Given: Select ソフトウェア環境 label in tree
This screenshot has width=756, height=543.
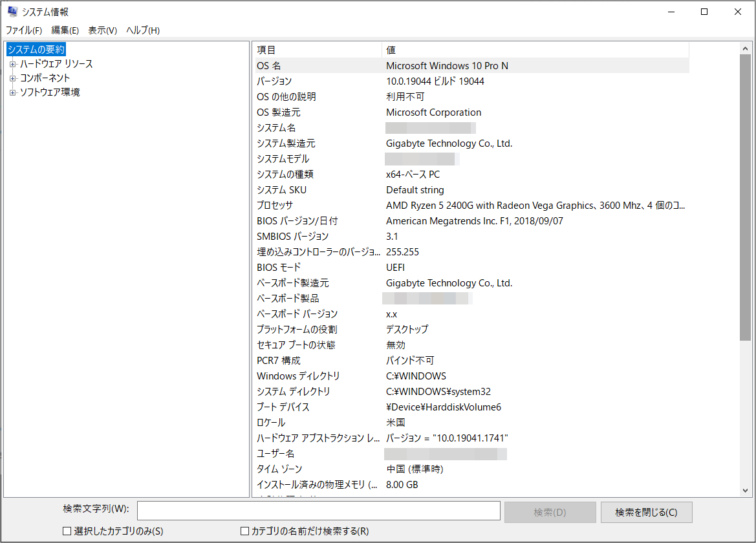Looking at the screenshot, I should [x=50, y=92].
